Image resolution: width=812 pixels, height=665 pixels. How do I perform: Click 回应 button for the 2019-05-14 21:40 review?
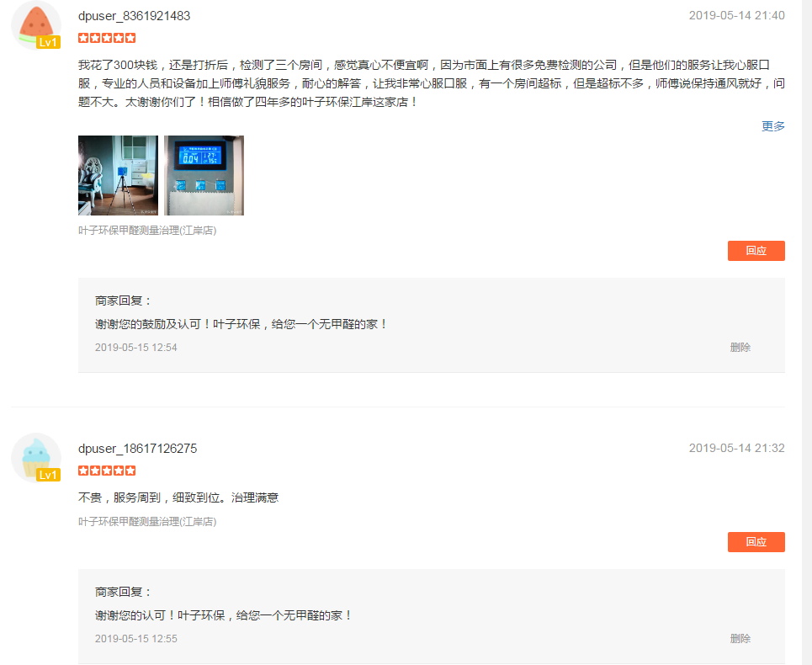(756, 251)
